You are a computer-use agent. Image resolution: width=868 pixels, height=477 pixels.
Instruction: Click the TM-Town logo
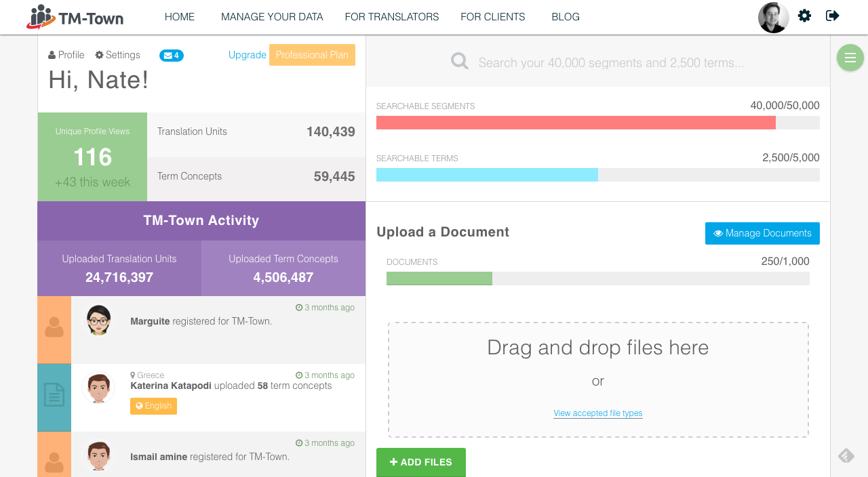[x=75, y=17]
